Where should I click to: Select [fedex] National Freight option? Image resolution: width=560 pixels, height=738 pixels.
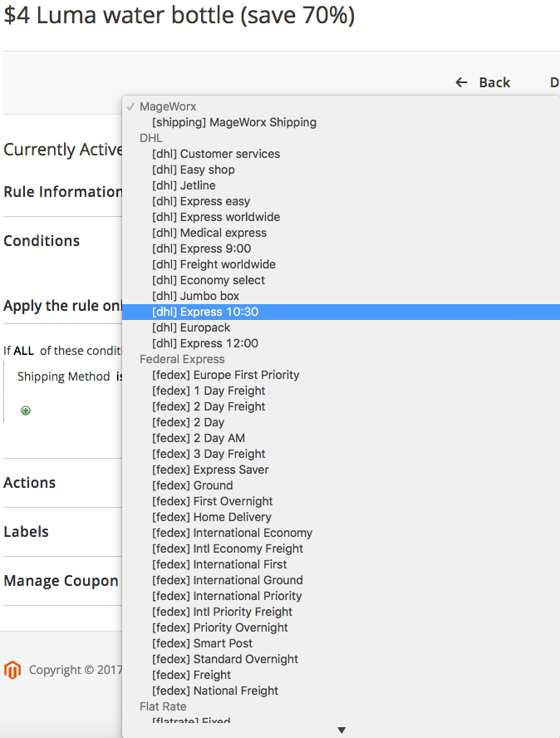[x=341, y=691]
